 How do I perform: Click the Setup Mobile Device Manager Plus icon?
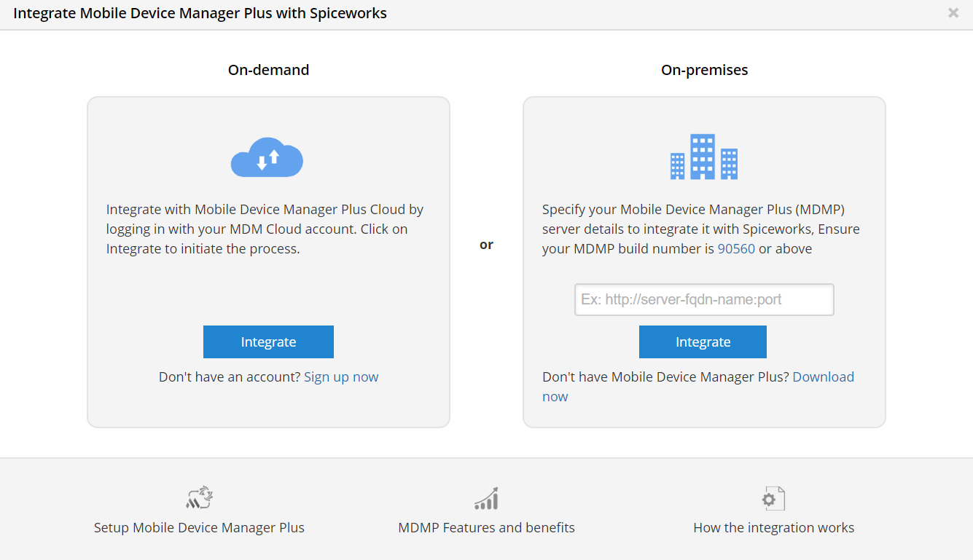coord(199,498)
